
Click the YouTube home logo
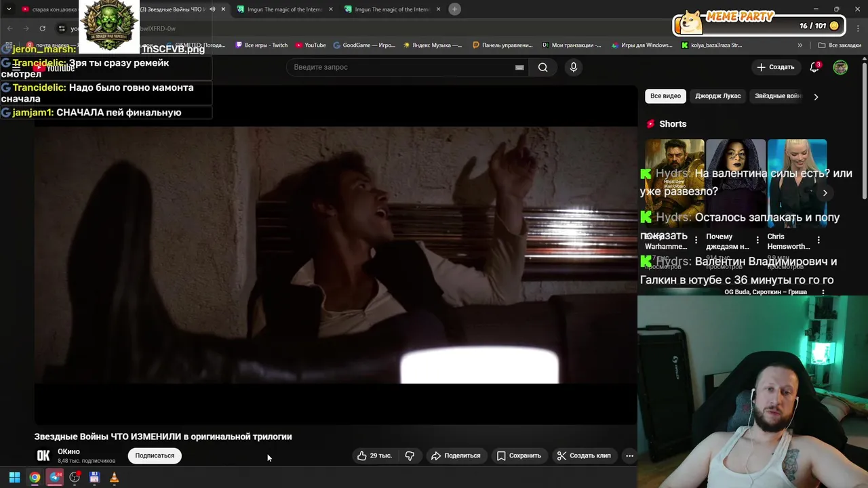click(54, 68)
